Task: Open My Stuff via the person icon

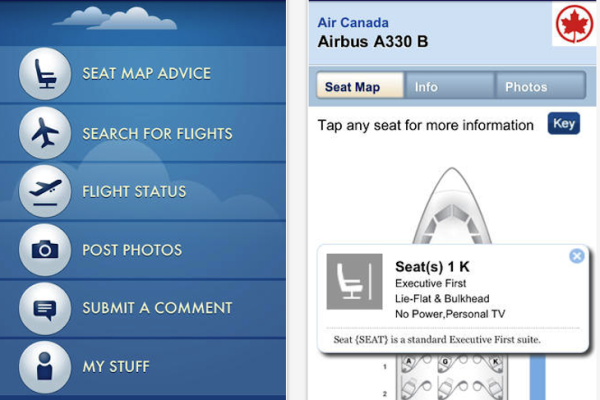Action: pyautogui.click(x=45, y=367)
